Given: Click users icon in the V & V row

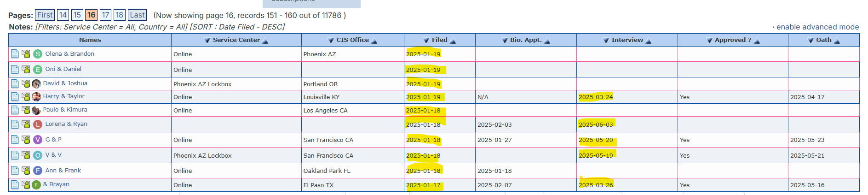Looking at the screenshot, I should pyautogui.click(x=26, y=155).
